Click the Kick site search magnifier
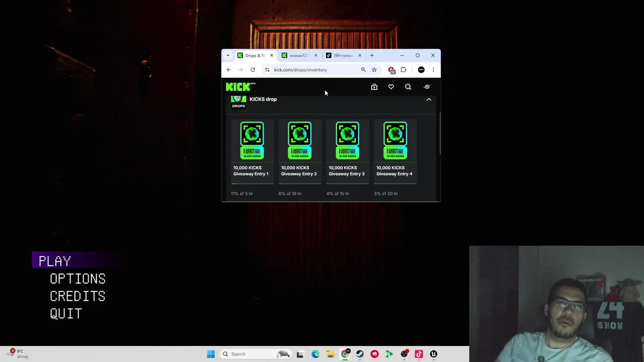Screen dimensions: 644x362 coord(408,87)
